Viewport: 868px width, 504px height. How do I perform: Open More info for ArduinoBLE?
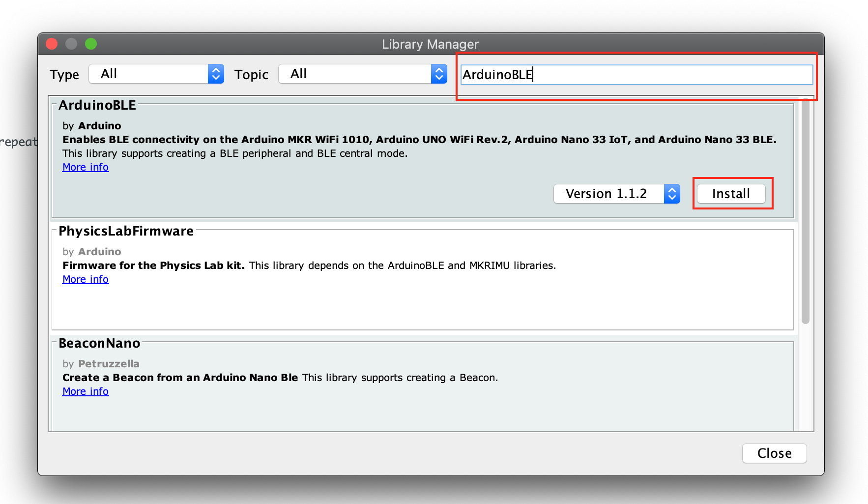coord(85,167)
